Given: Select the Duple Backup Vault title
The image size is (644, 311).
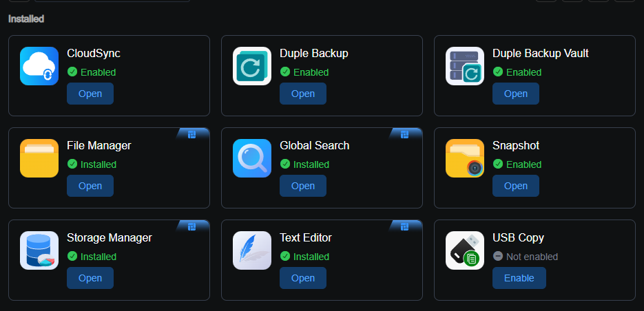Looking at the screenshot, I should click(541, 54).
